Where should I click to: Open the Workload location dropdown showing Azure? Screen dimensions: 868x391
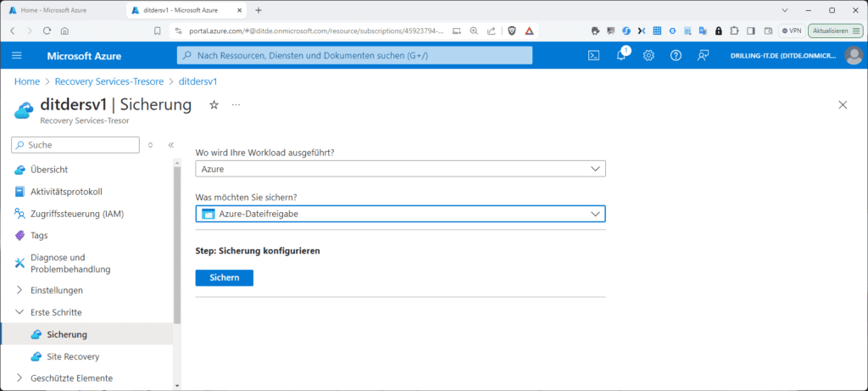pos(401,169)
